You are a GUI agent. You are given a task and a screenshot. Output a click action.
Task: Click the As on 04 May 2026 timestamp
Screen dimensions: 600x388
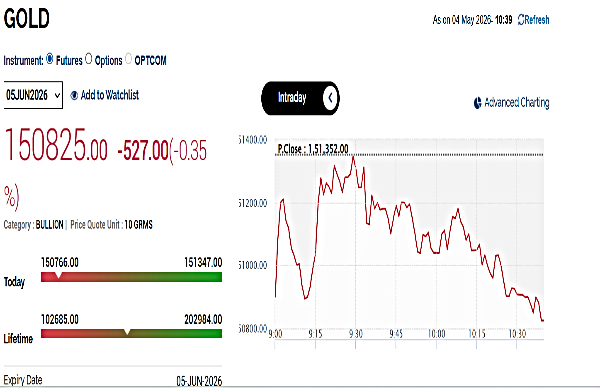472,20
